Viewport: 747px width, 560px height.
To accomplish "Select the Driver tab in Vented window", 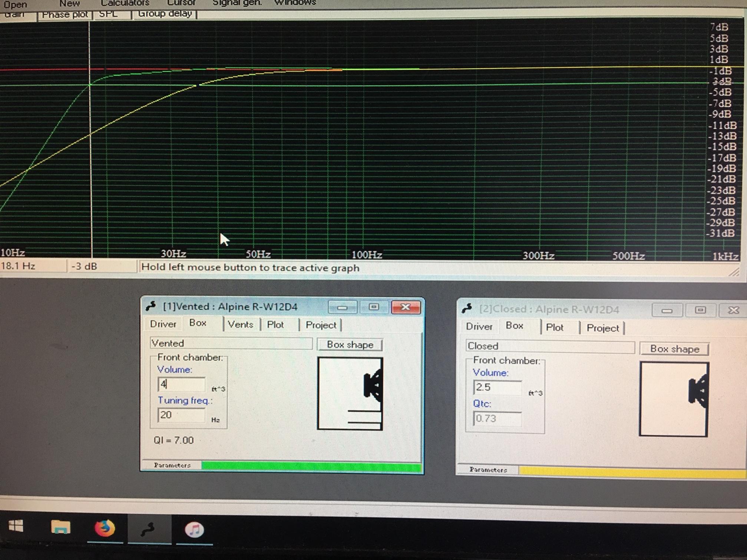I will point(163,324).
